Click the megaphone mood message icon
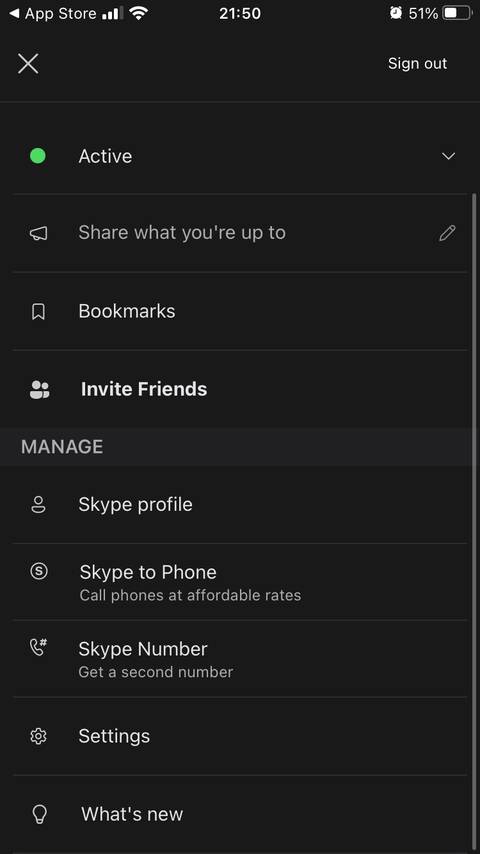480x854 pixels. click(x=38, y=233)
